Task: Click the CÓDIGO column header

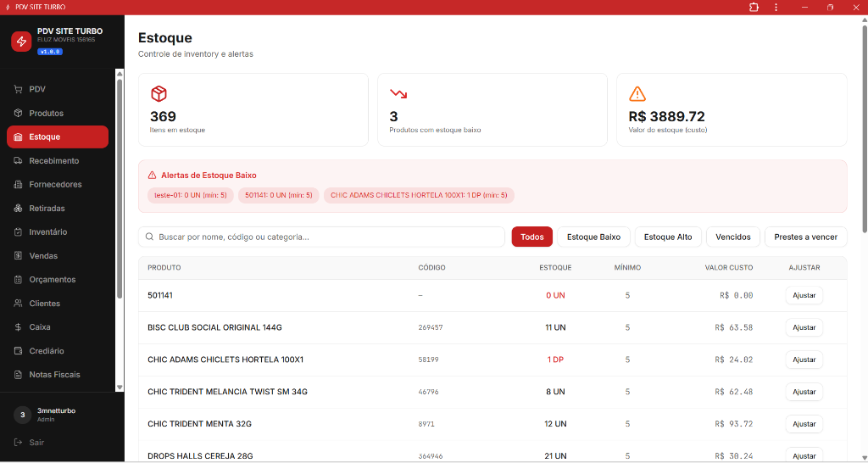Action: tap(431, 267)
